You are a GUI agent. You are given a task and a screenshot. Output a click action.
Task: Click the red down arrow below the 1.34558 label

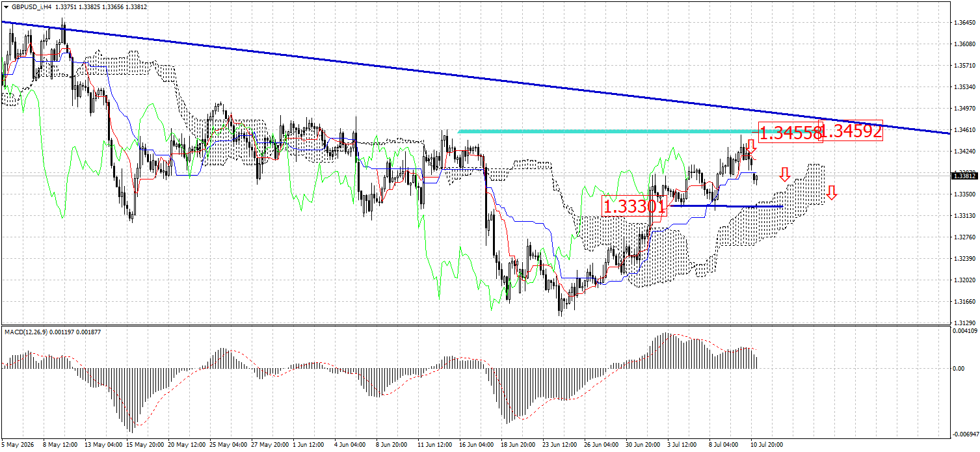point(750,155)
